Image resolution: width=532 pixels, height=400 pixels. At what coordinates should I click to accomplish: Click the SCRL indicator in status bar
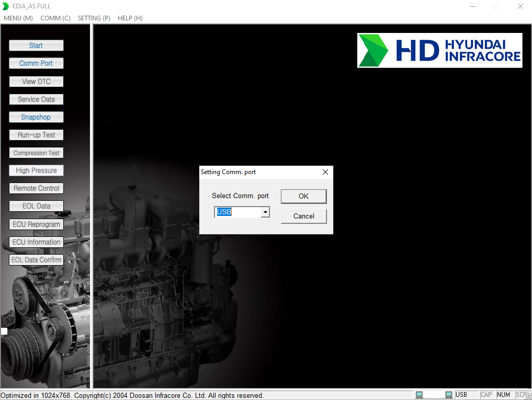coord(523,395)
